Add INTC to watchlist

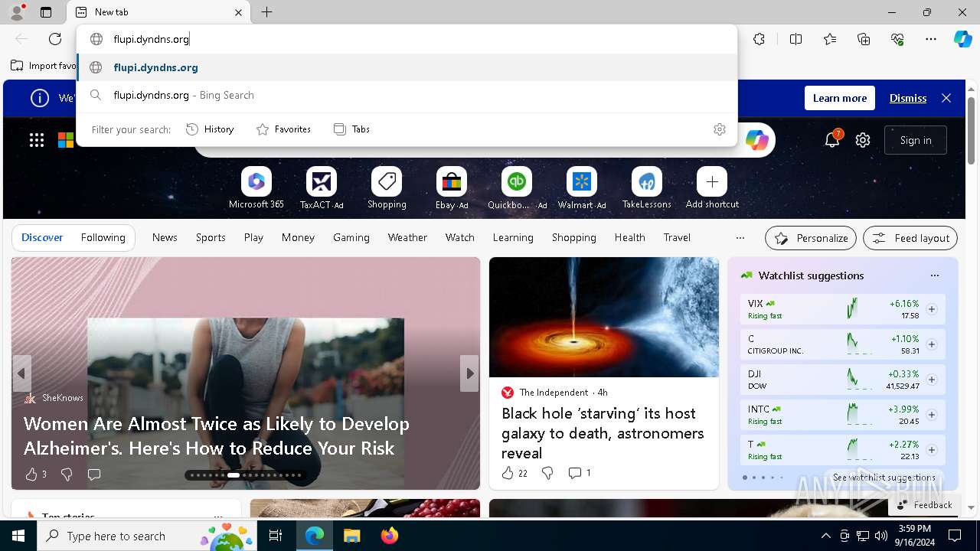click(932, 415)
